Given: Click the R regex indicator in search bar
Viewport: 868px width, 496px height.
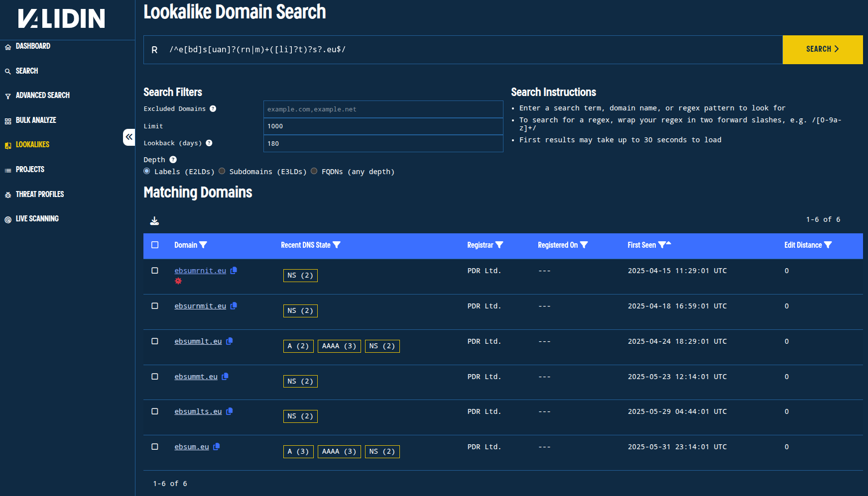Looking at the screenshot, I should 154,50.
